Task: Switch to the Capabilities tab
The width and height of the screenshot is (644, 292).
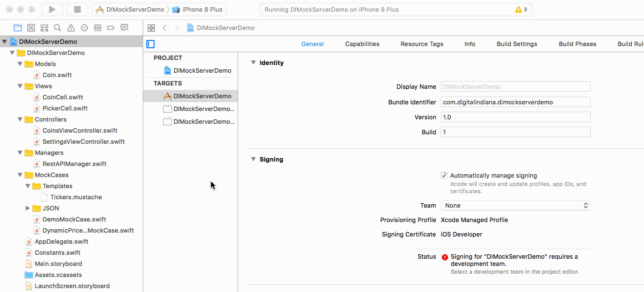Action: click(362, 44)
